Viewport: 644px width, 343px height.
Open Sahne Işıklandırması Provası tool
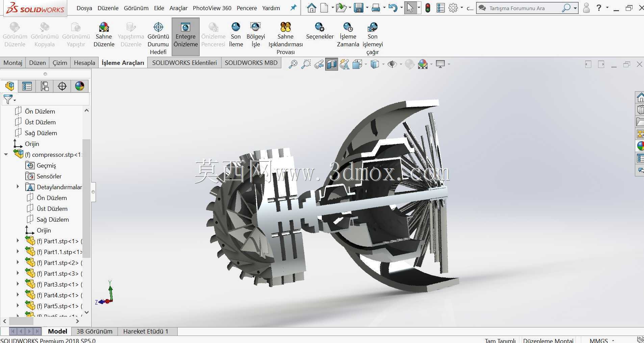285,38
